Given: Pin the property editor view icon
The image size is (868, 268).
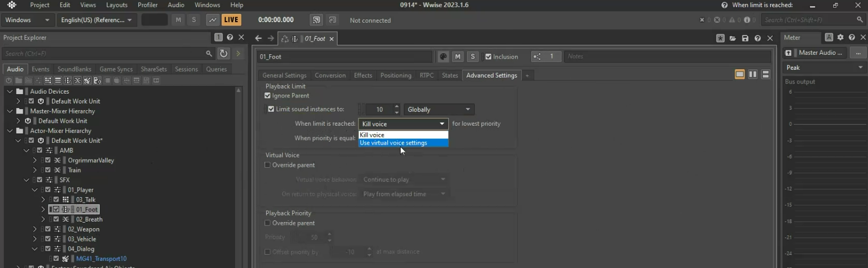Looking at the screenshot, I should click(720, 38).
